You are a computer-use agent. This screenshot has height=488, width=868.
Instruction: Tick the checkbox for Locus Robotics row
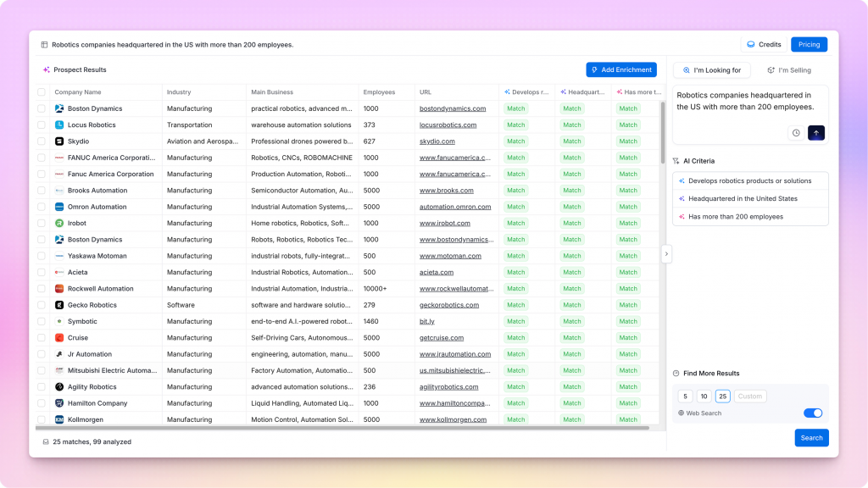point(42,125)
